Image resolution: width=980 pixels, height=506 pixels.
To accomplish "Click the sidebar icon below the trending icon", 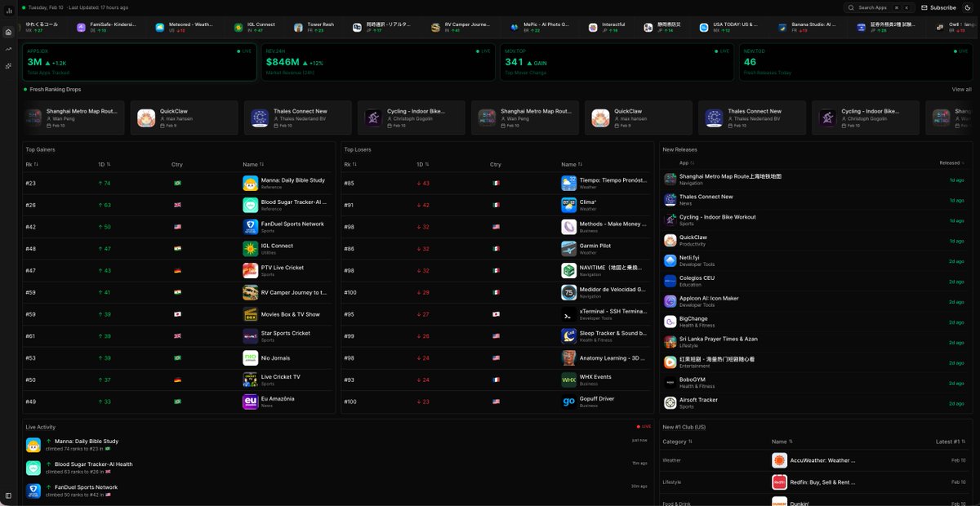I will 8,65.
